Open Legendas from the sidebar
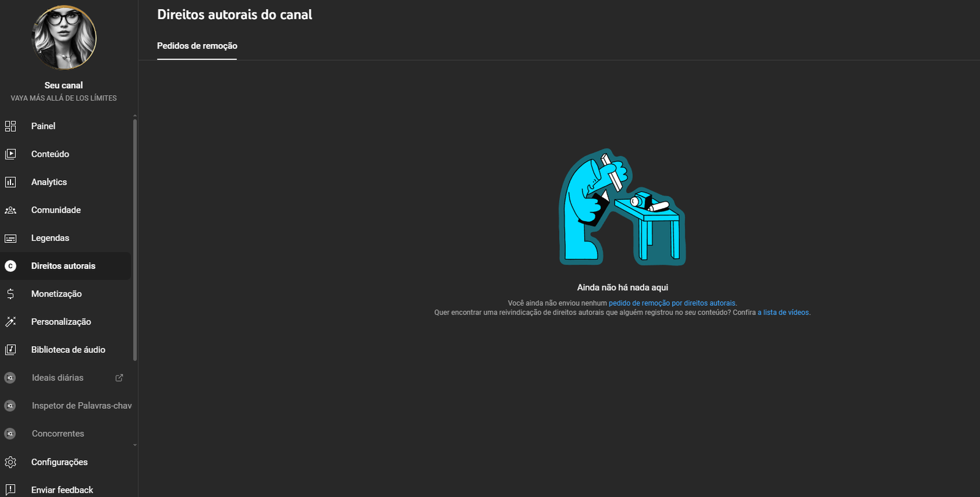Viewport: 980px width, 497px height. pyautogui.click(x=50, y=238)
